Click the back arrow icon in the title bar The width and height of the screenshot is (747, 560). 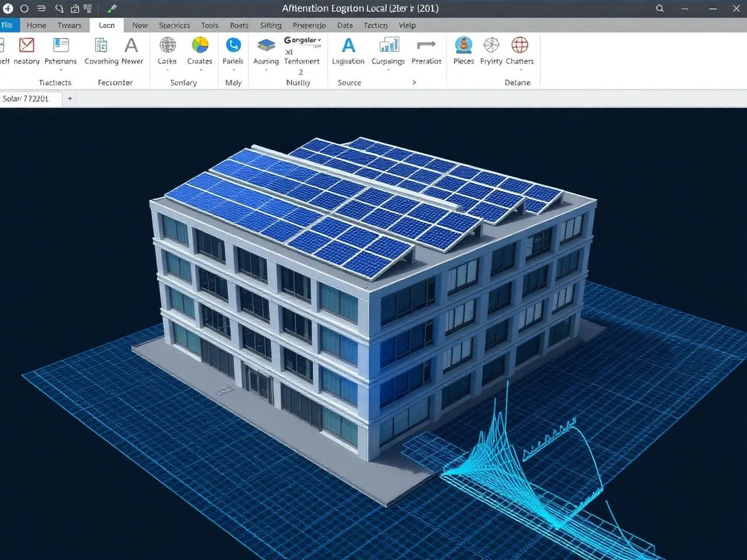point(8,8)
